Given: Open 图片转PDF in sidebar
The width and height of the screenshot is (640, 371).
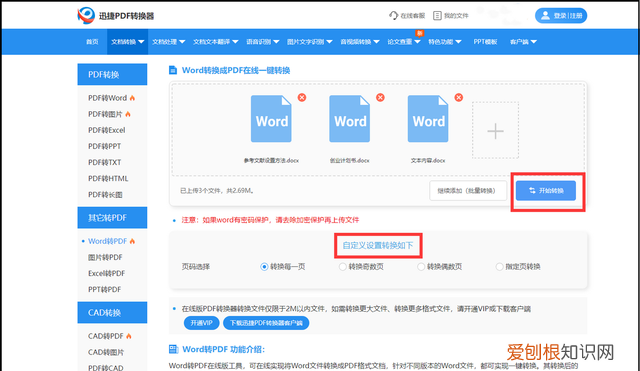Looking at the screenshot, I should [105, 257].
